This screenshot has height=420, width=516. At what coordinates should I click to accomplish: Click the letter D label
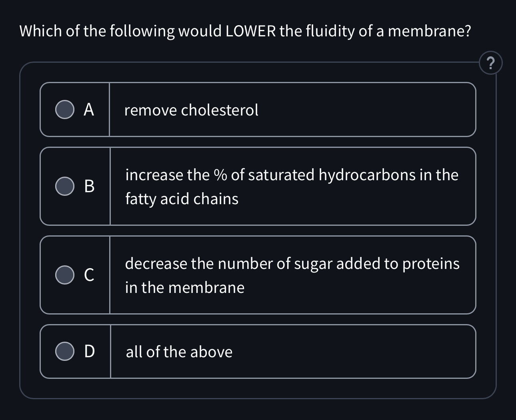[x=89, y=351]
